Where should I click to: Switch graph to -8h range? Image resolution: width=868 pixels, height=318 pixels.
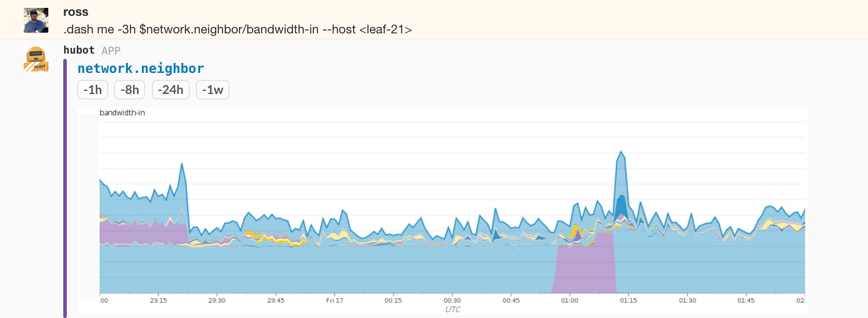[x=130, y=90]
